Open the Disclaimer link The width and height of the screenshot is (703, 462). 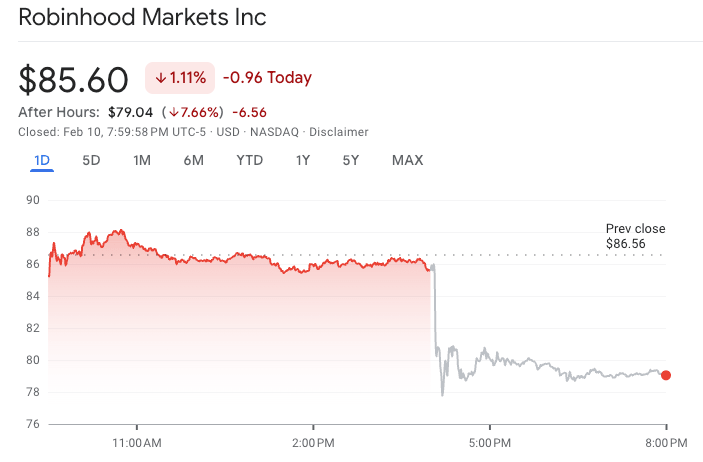click(x=339, y=132)
